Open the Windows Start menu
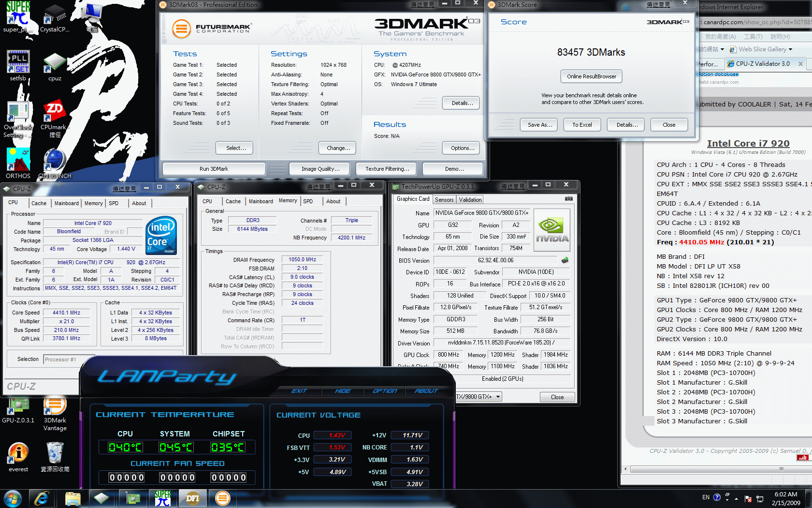Screen dimensions: 812x508 click(13, 498)
